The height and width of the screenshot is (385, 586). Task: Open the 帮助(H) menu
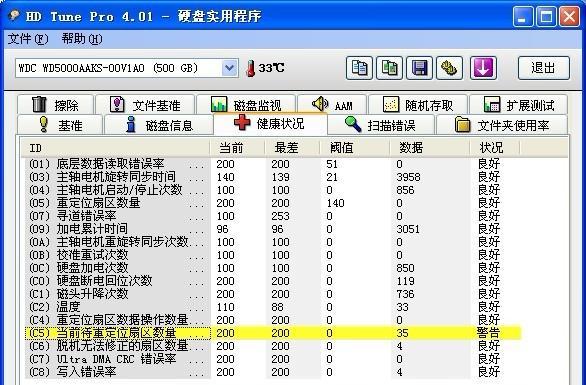[82, 38]
